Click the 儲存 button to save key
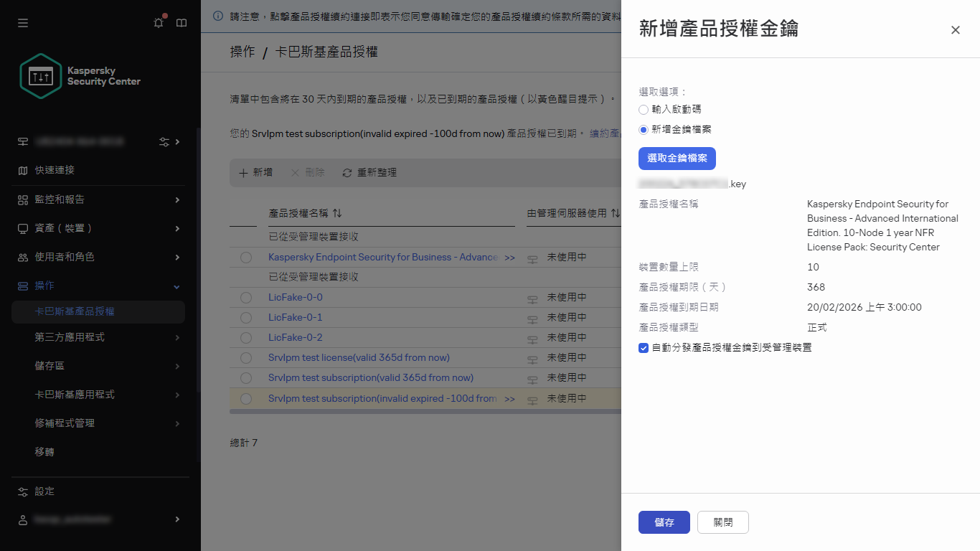The height and width of the screenshot is (551, 980). coord(664,522)
